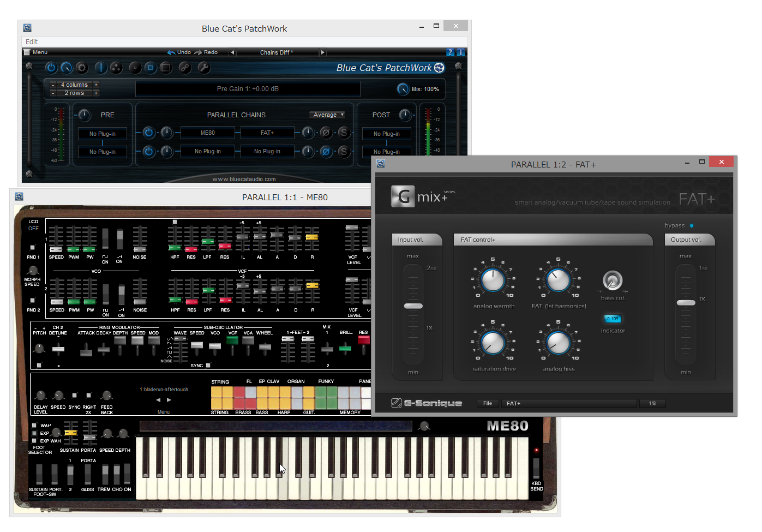Toggle power for ME80 parallel chain
This screenshot has height=532, width=762.
(x=149, y=133)
